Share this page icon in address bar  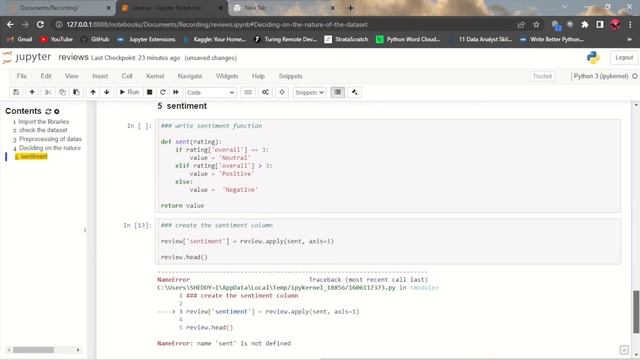coord(521,24)
